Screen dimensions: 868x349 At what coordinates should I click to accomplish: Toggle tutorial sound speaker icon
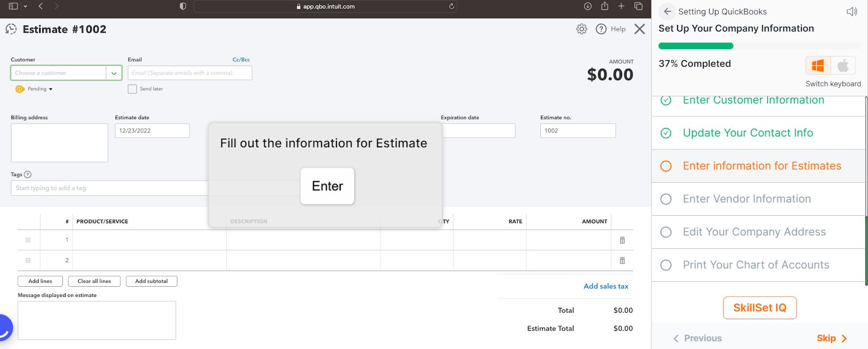point(852,11)
